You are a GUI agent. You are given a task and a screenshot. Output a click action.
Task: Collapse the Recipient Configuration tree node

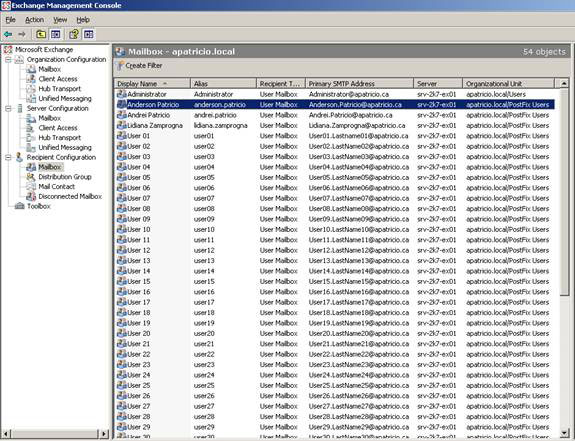8,157
